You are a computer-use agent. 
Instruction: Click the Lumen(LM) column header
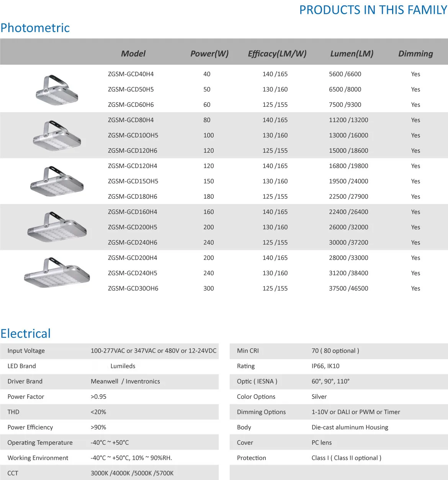click(x=352, y=54)
